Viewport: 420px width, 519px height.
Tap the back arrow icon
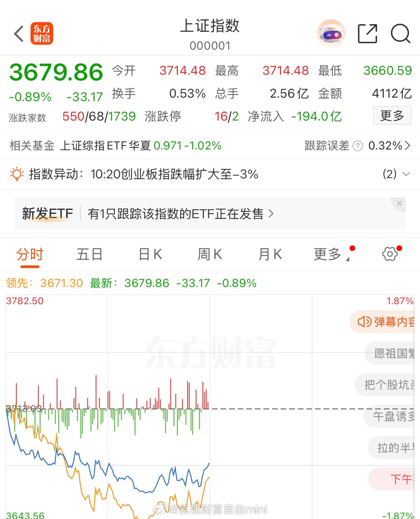tap(19, 34)
